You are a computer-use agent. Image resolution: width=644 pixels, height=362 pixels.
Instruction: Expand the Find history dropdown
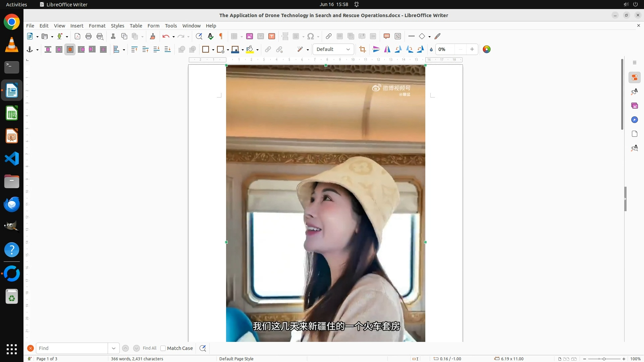pyautogui.click(x=114, y=348)
